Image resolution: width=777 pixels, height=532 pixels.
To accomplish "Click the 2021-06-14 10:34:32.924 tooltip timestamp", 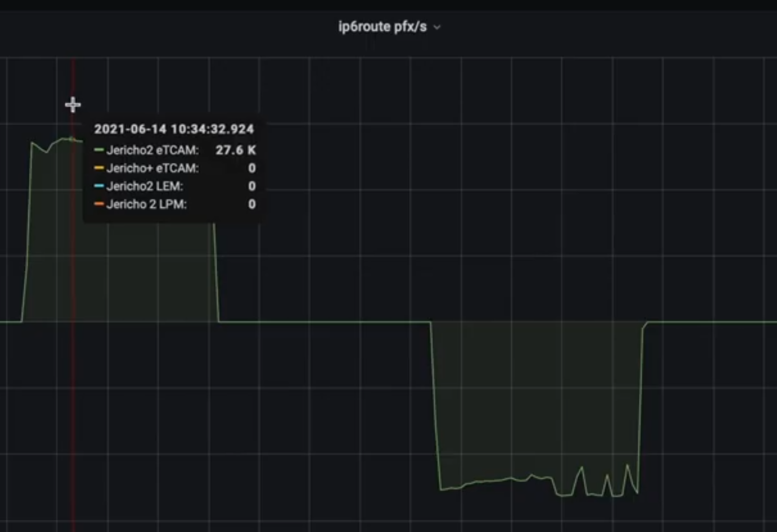I will pyautogui.click(x=174, y=129).
